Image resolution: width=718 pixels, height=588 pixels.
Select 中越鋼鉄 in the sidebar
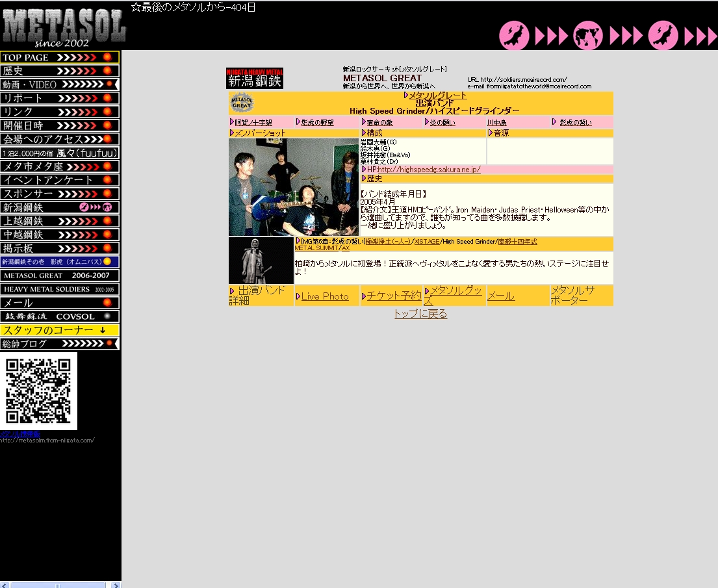pos(60,235)
